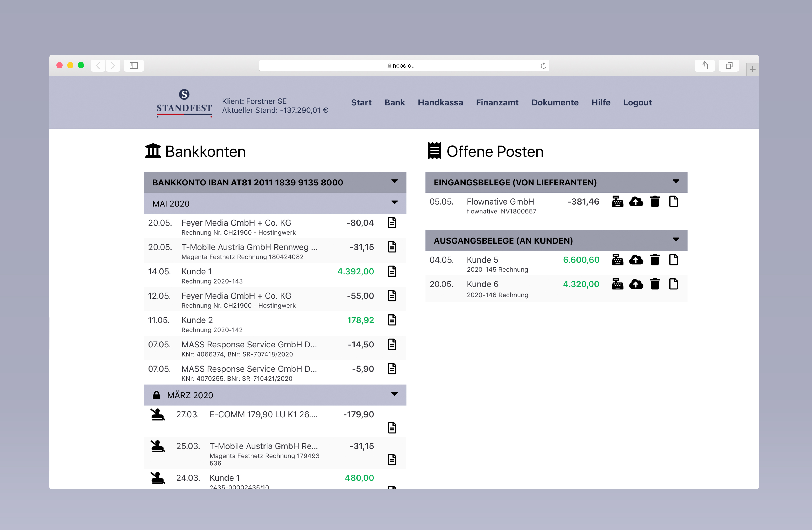The height and width of the screenshot is (530, 812).
Task: Open blank document icon for Flownative GmbH
Action: pos(673,202)
